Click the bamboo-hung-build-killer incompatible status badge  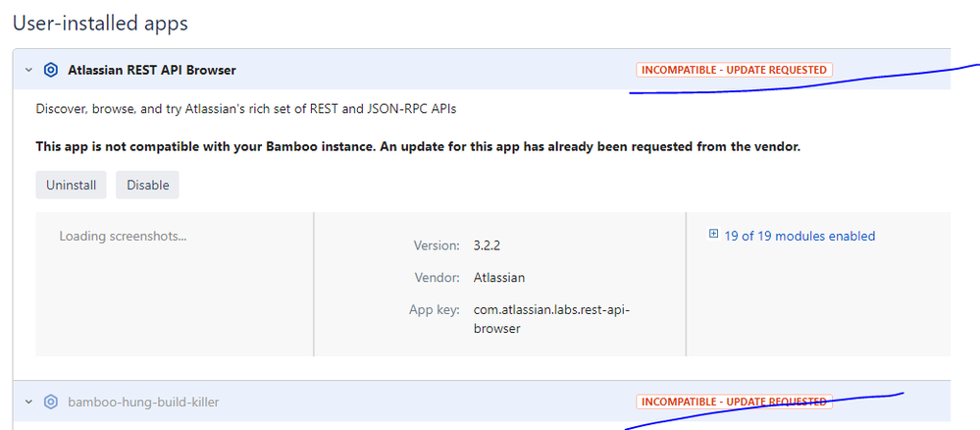click(735, 402)
